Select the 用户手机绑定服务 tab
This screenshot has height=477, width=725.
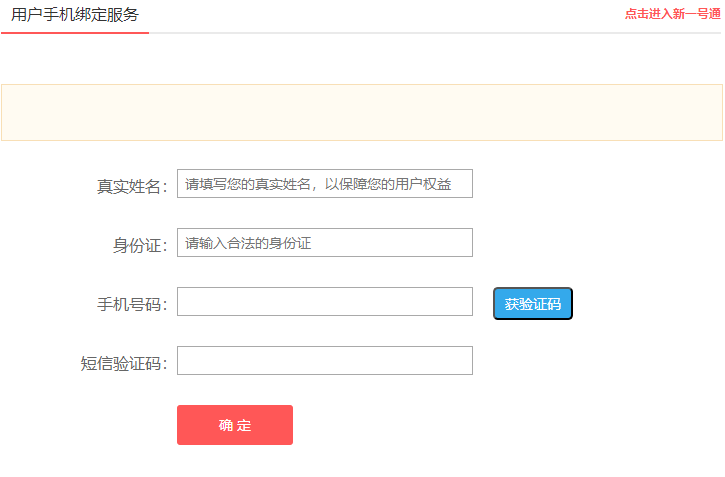(x=75, y=15)
